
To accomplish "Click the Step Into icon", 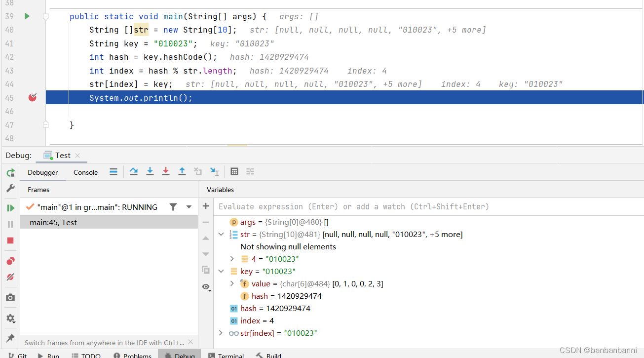I will tap(150, 171).
